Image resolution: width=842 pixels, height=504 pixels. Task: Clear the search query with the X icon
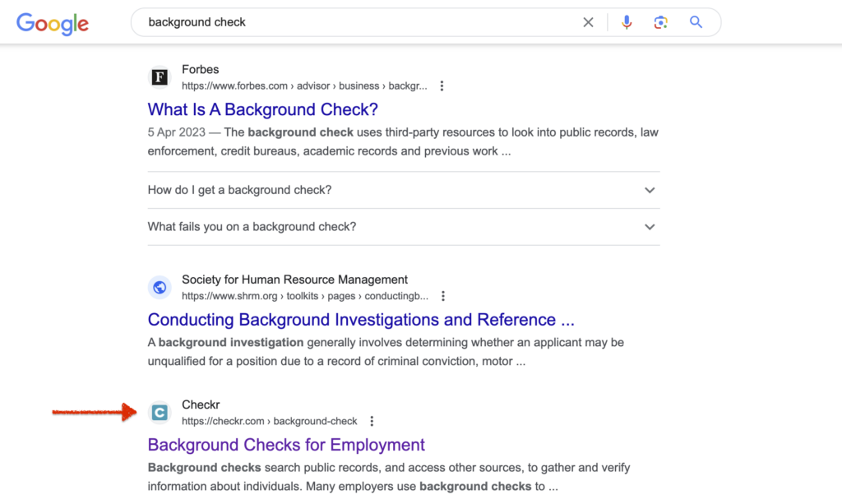pyautogui.click(x=588, y=22)
